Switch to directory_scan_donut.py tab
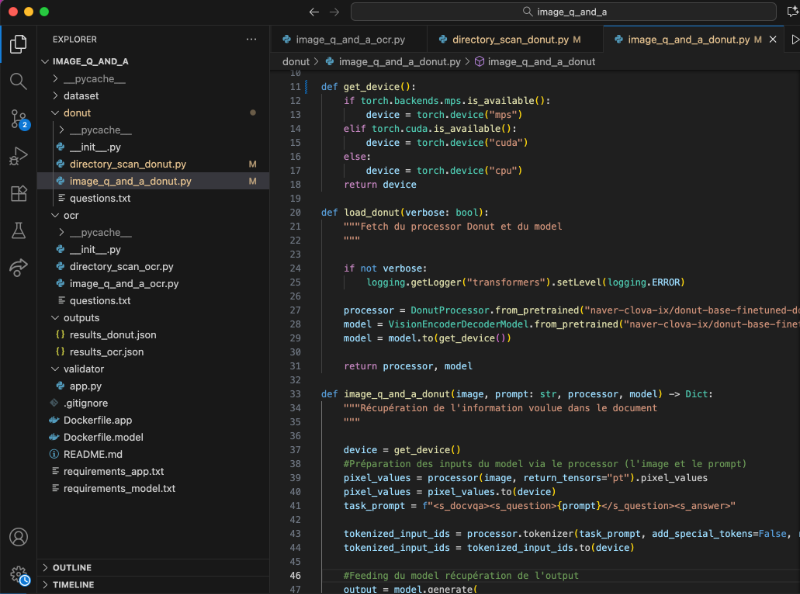 coord(510,40)
